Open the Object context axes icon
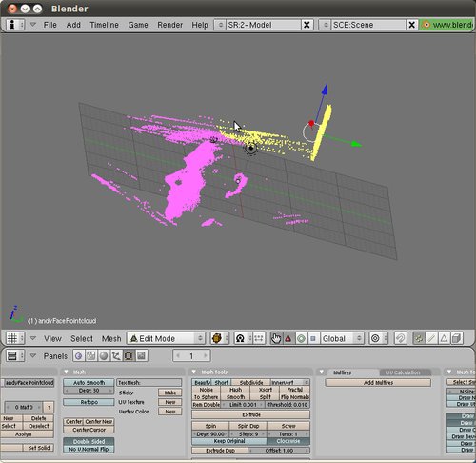 point(116,356)
